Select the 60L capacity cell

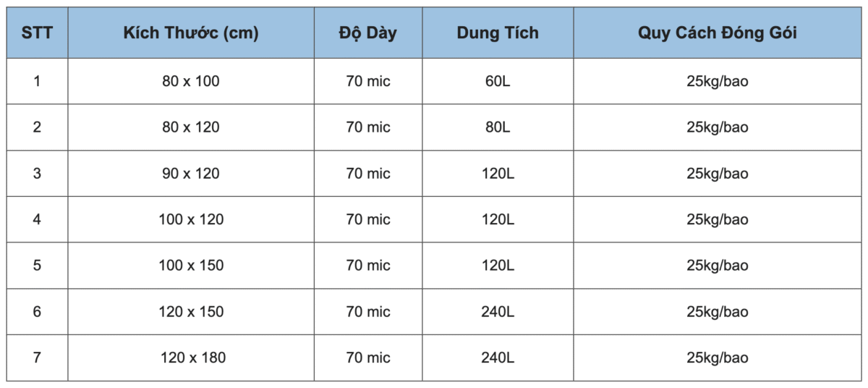click(x=498, y=81)
